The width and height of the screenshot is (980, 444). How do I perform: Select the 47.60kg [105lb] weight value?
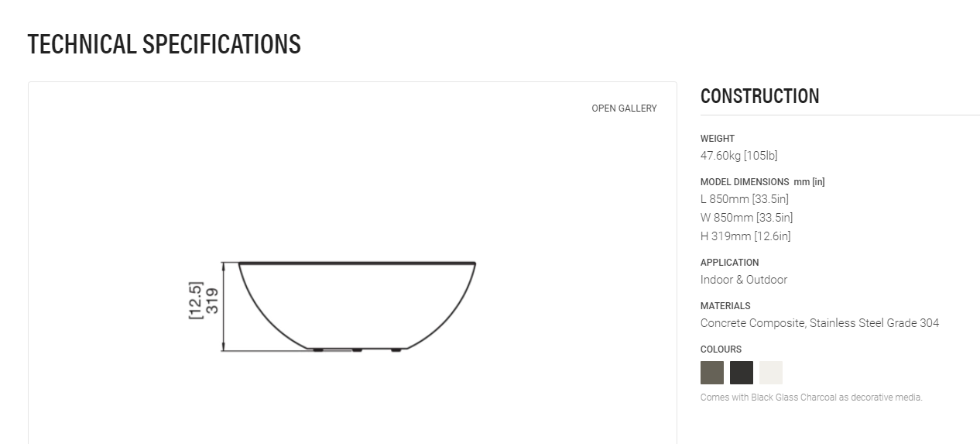pos(739,156)
